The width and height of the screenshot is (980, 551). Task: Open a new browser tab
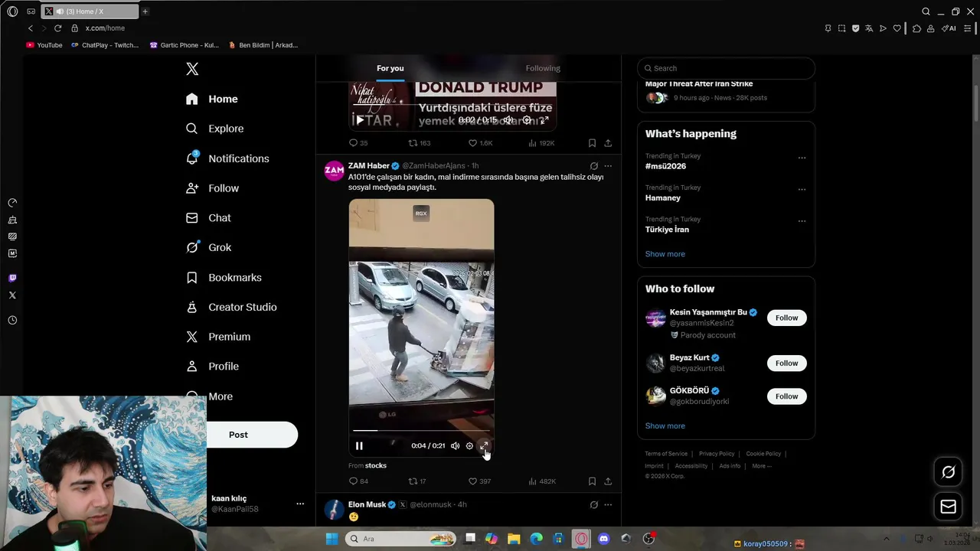[x=145, y=11]
